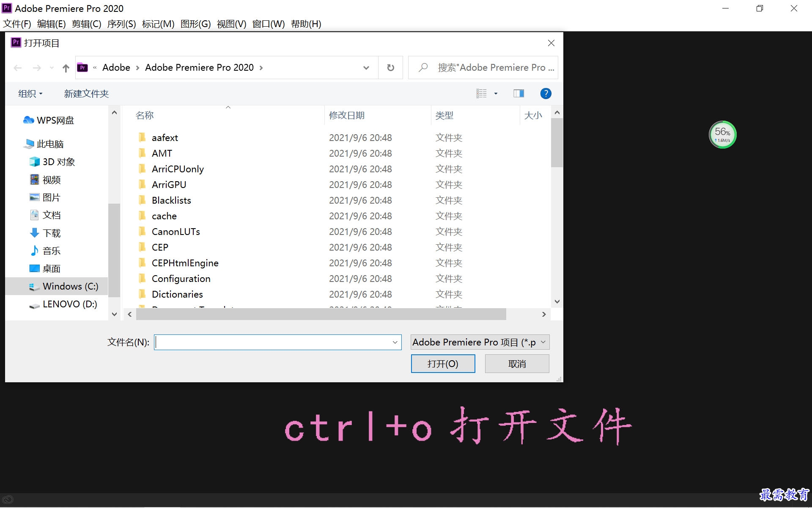Viewport: 812px width, 508px height.
Task: Close the 打开项目 dialog
Action: (x=551, y=43)
